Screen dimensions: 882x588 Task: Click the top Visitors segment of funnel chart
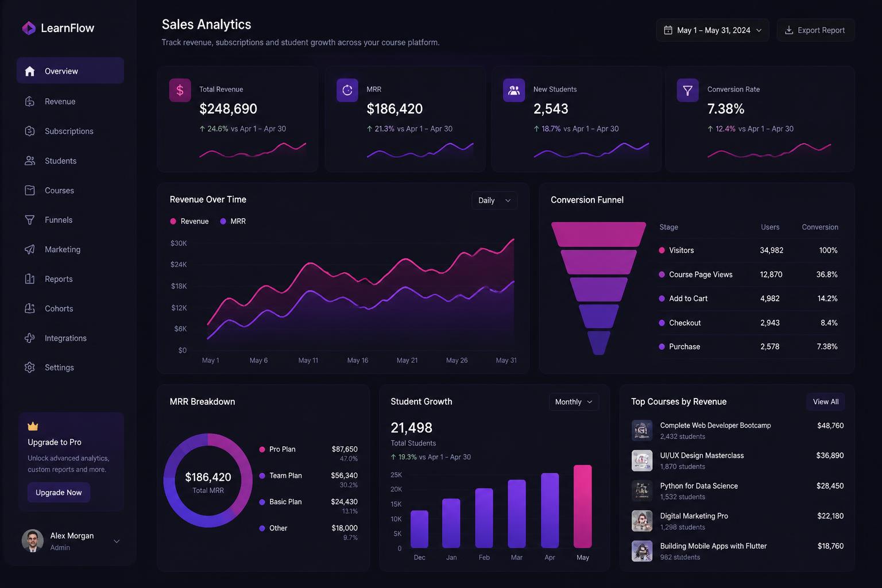coord(598,234)
